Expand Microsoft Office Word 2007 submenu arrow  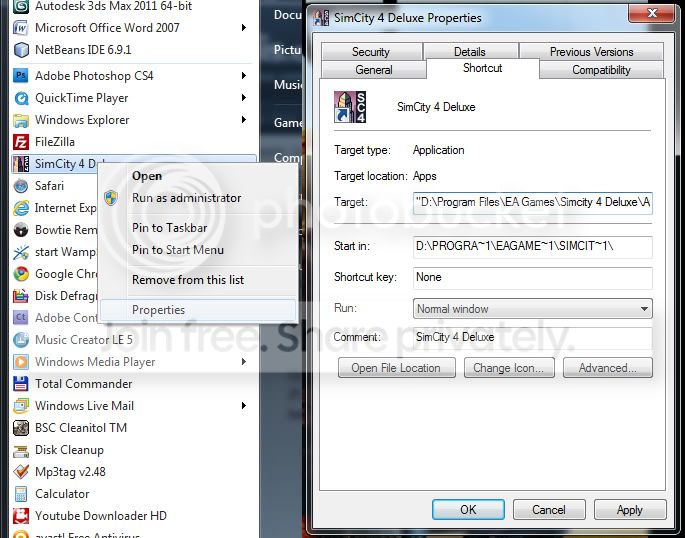point(244,28)
